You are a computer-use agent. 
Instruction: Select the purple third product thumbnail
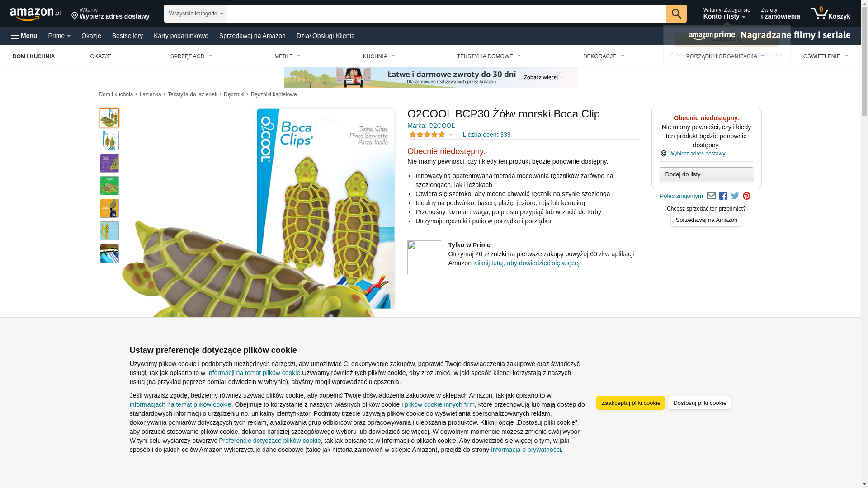(x=109, y=163)
